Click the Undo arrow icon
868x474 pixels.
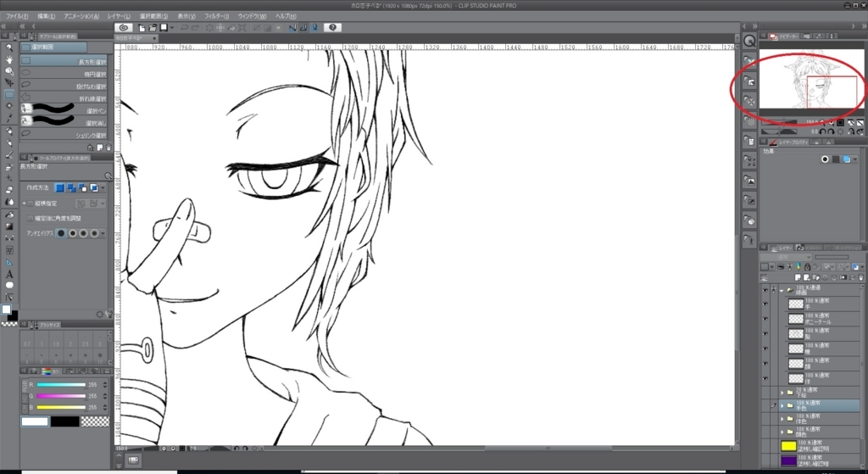(x=184, y=28)
